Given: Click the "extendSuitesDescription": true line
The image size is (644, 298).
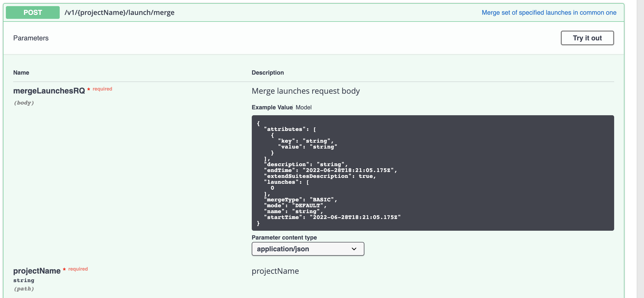Looking at the screenshot, I should tap(320, 176).
